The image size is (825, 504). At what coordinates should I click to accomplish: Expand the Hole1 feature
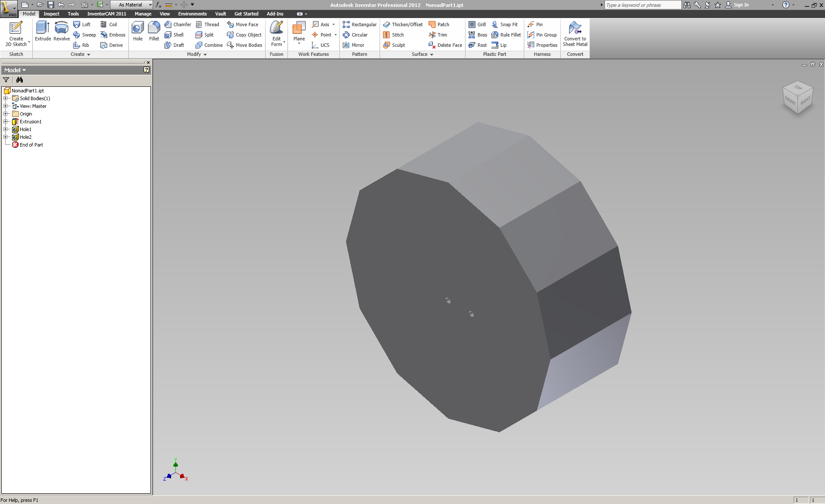click(x=6, y=129)
